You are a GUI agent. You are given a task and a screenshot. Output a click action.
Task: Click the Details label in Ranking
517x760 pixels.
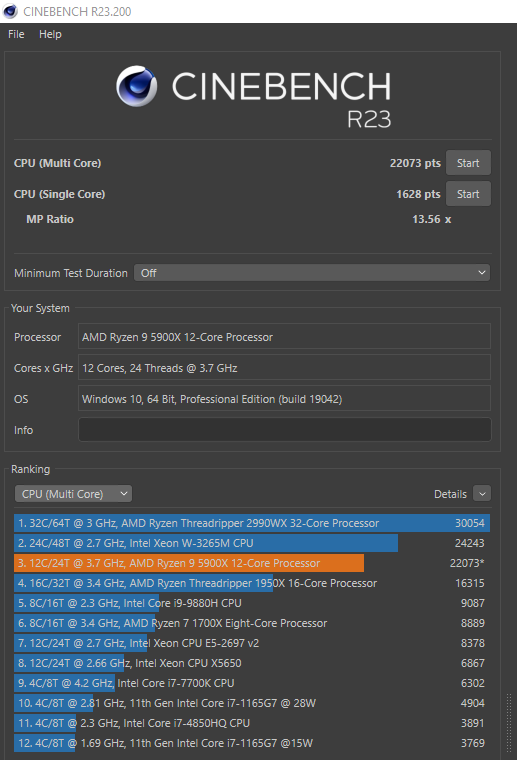click(x=450, y=494)
